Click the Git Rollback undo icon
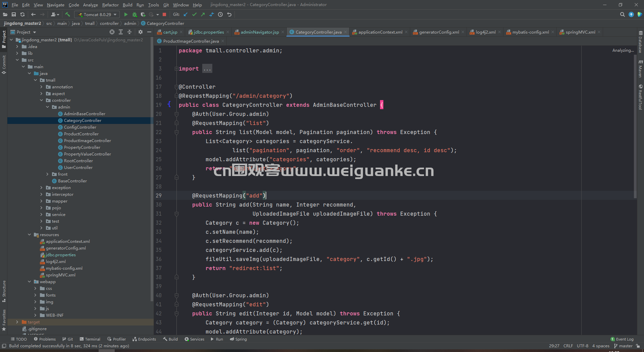 tap(229, 14)
